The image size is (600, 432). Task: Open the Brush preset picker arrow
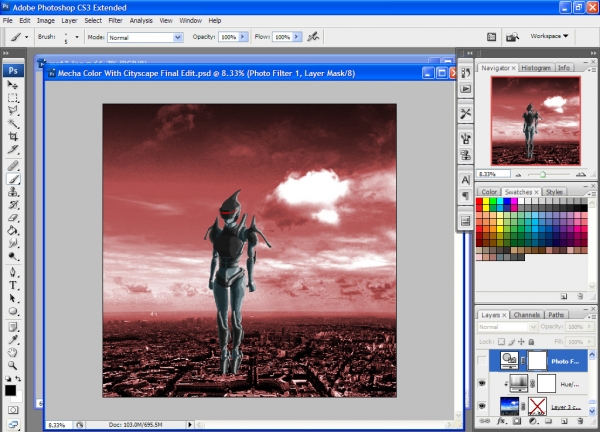tap(77, 37)
